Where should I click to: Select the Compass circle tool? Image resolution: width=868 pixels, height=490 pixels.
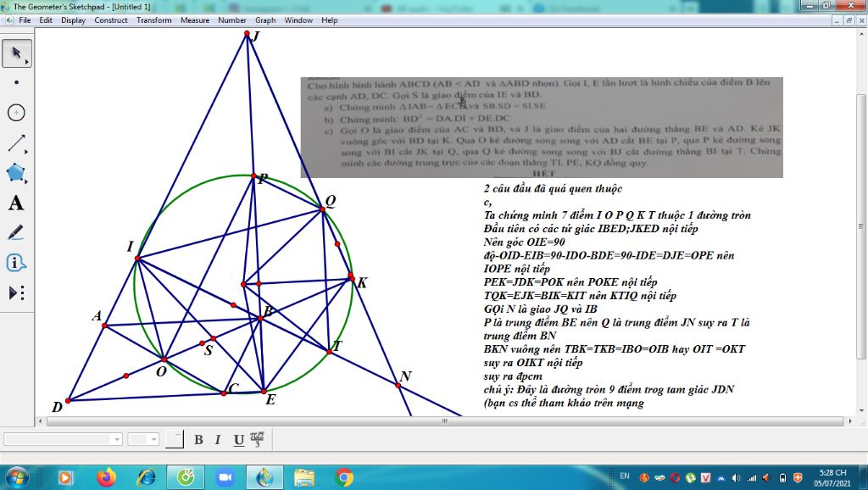click(17, 113)
